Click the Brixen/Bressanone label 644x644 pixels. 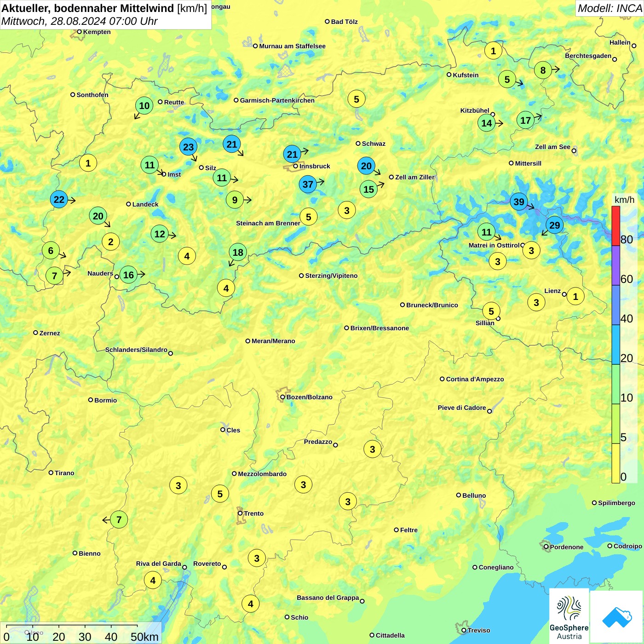(379, 328)
